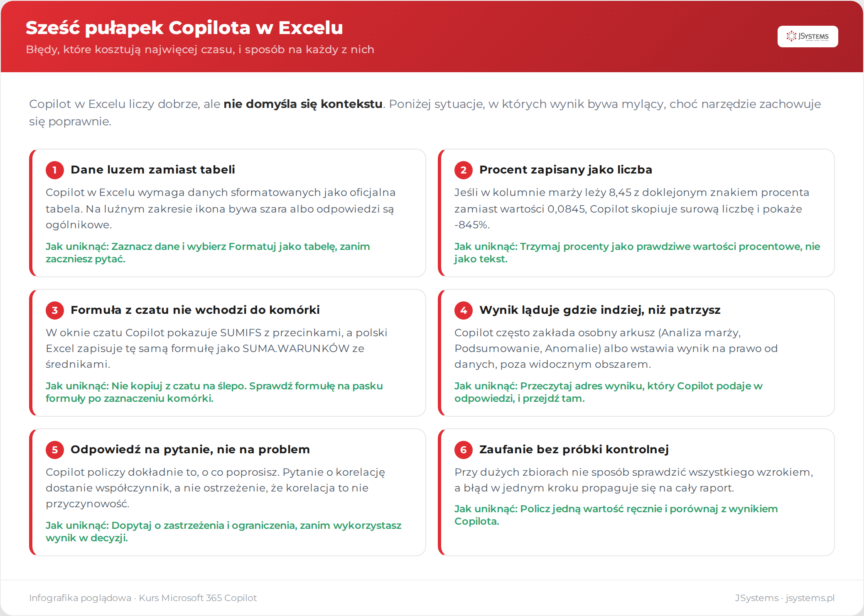
Task: Click paragraph starting "Jeśli w kolumnie marży"
Action: [632, 209]
